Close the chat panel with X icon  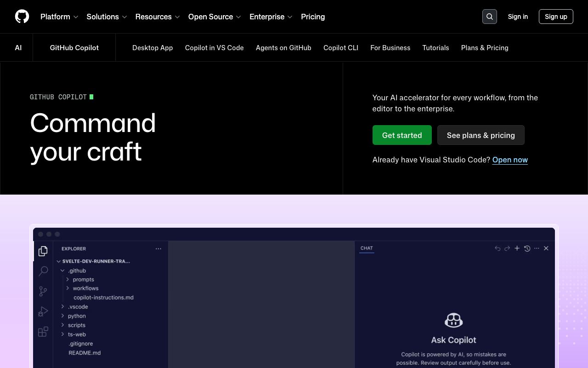[x=546, y=248]
